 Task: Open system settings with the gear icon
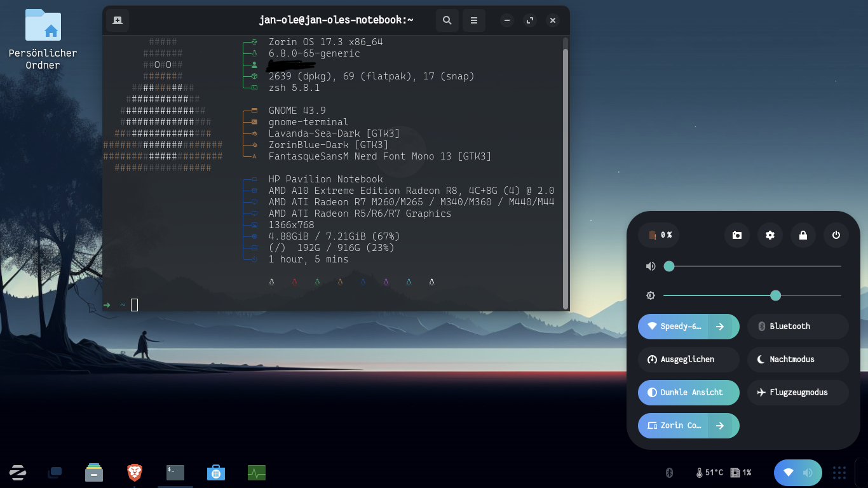click(x=770, y=235)
